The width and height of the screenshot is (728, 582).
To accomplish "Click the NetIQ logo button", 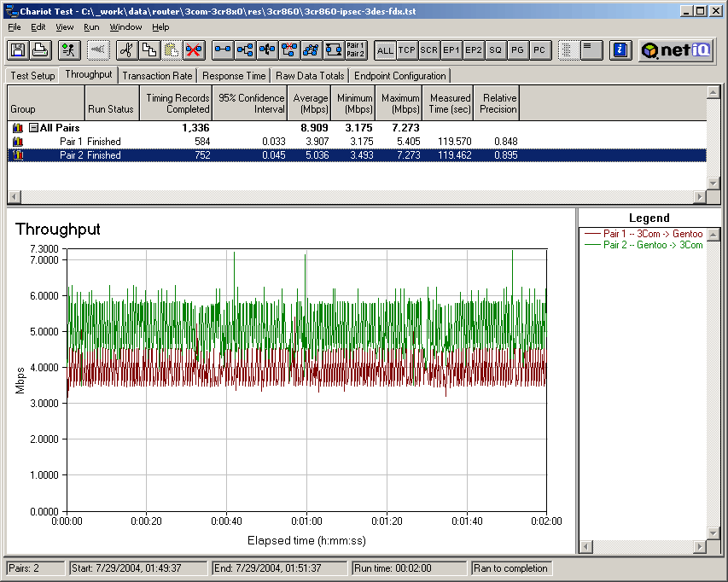I will (676, 50).
